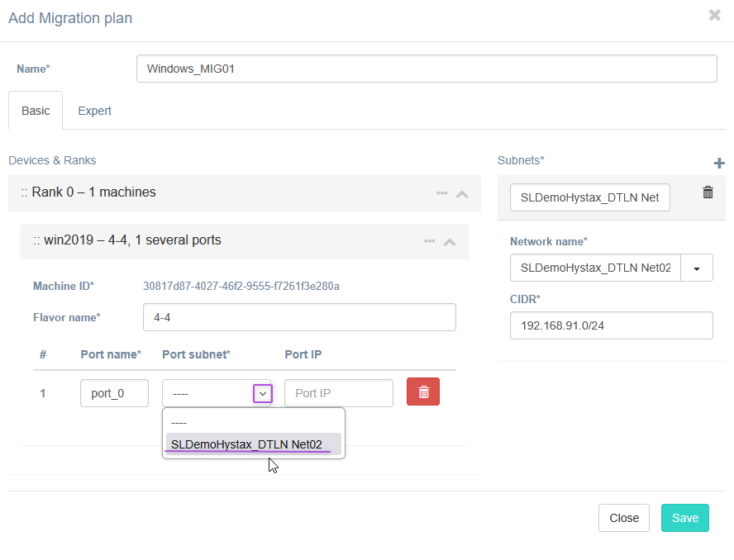Screen dimensions: 734x560
Task: Collapse the win2019 machine section
Action: pos(450,242)
